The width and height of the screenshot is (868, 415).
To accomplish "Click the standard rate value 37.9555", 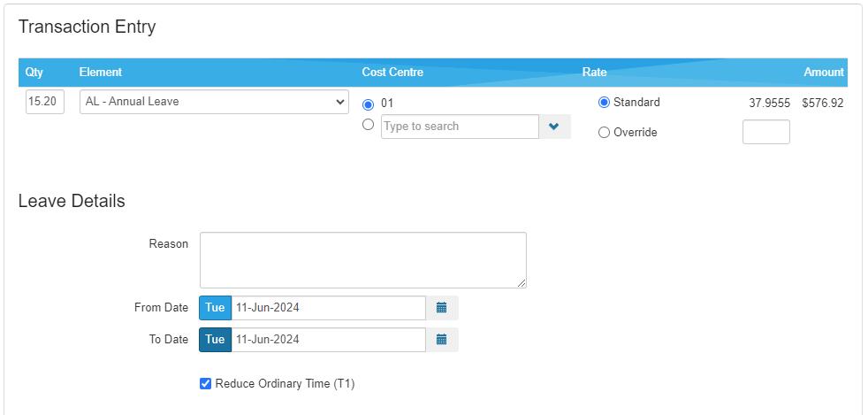I will pos(770,103).
